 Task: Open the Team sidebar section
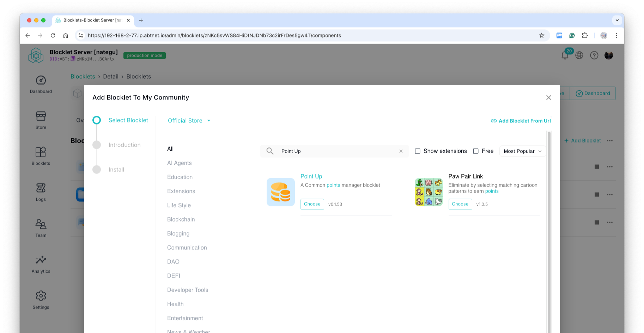point(41,224)
